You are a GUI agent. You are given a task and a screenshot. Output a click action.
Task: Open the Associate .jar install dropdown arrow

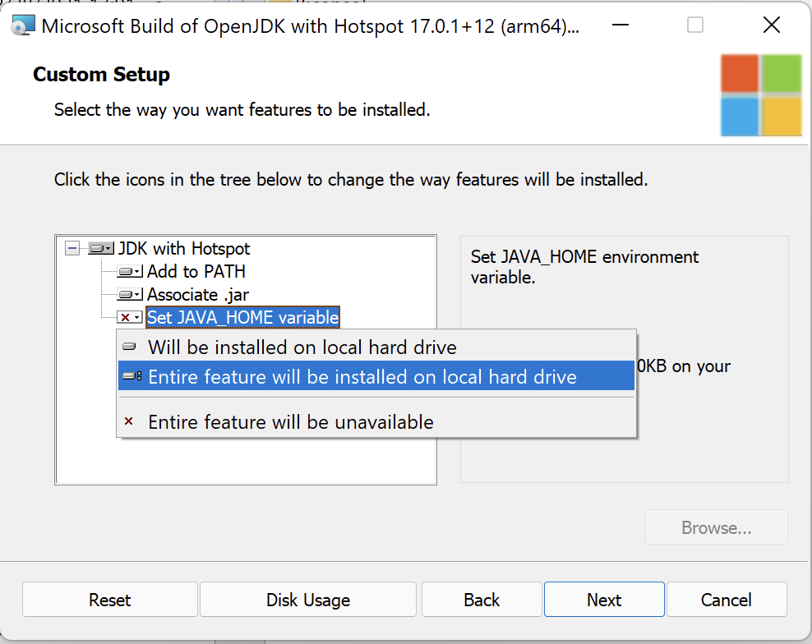[x=138, y=295]
